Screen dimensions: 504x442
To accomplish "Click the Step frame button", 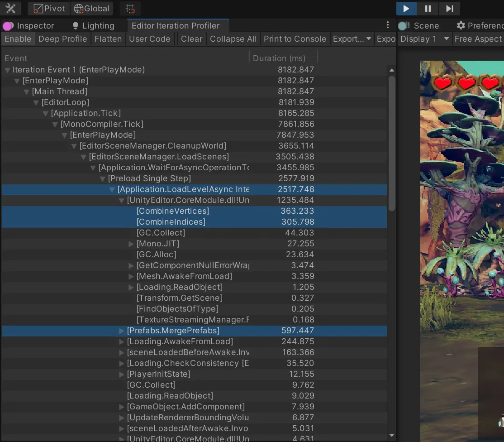I will pyautogui.click(x=449, y=9).
